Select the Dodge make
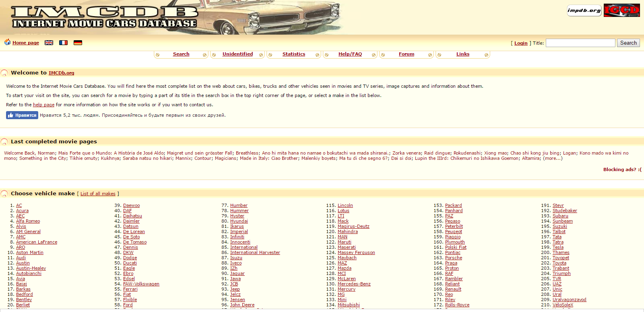 [130, 258]
